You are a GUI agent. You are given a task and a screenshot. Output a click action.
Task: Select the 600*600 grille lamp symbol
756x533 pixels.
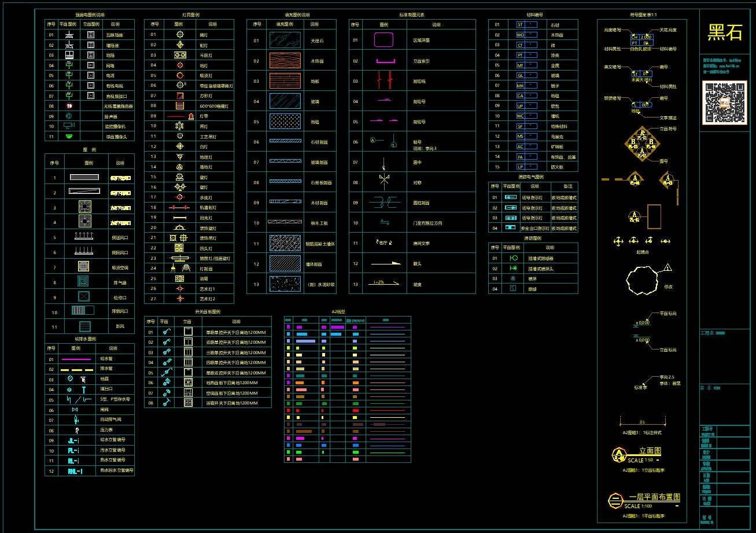180,106
